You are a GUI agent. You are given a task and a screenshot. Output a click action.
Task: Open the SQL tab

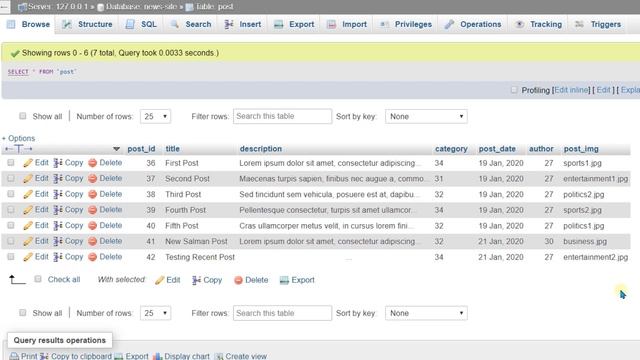pos(141,24)
